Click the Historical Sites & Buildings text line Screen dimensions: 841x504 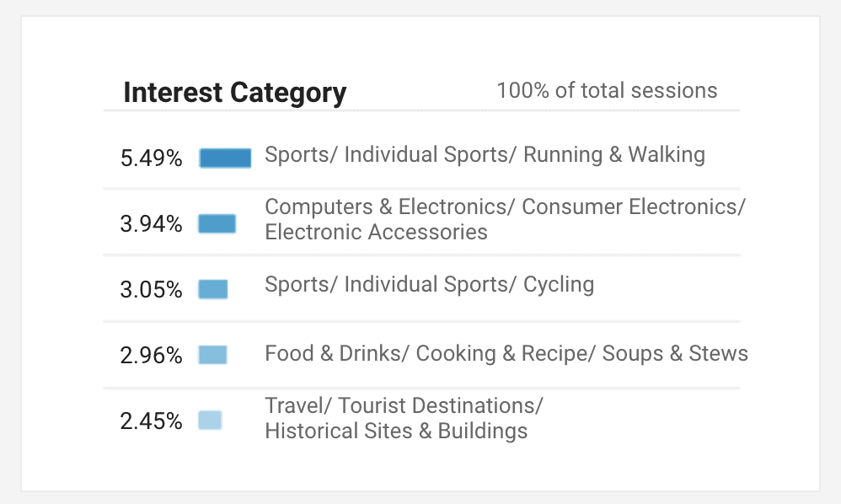396,432
